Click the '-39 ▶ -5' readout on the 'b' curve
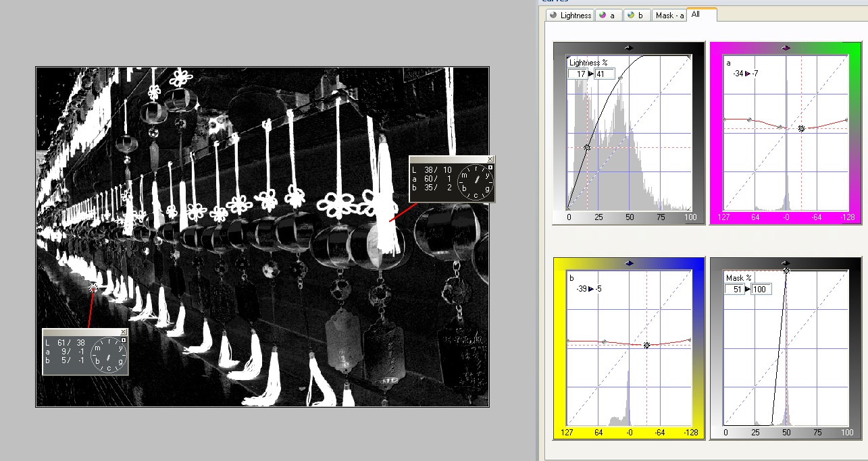 coord(589,288)
